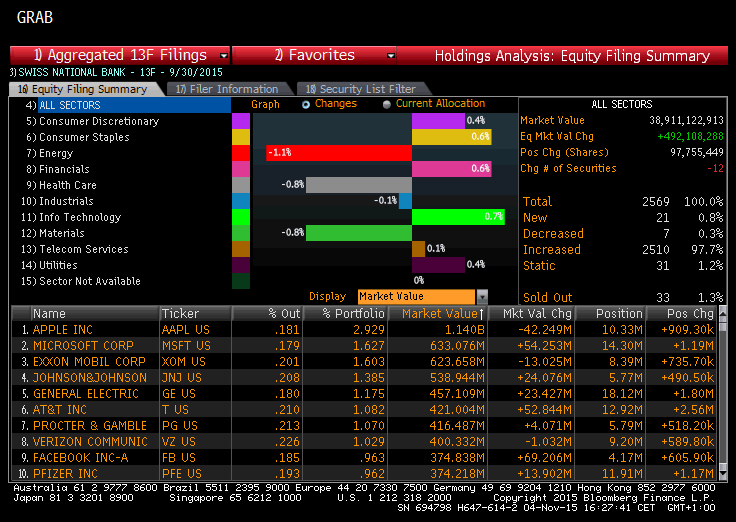
Task: Sort by the Pos Chg column header
Action: tap(682, 314)
